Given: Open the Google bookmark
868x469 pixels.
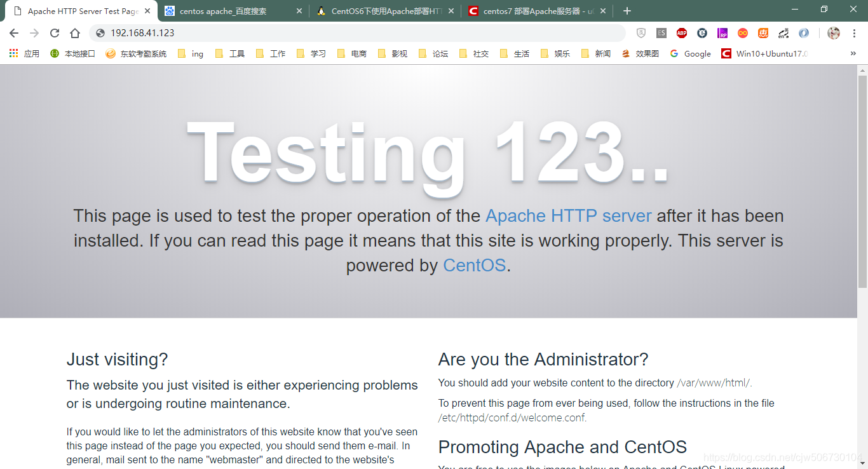Looking at the screenshot, I should pyautogui.click(x=690, y=54).
